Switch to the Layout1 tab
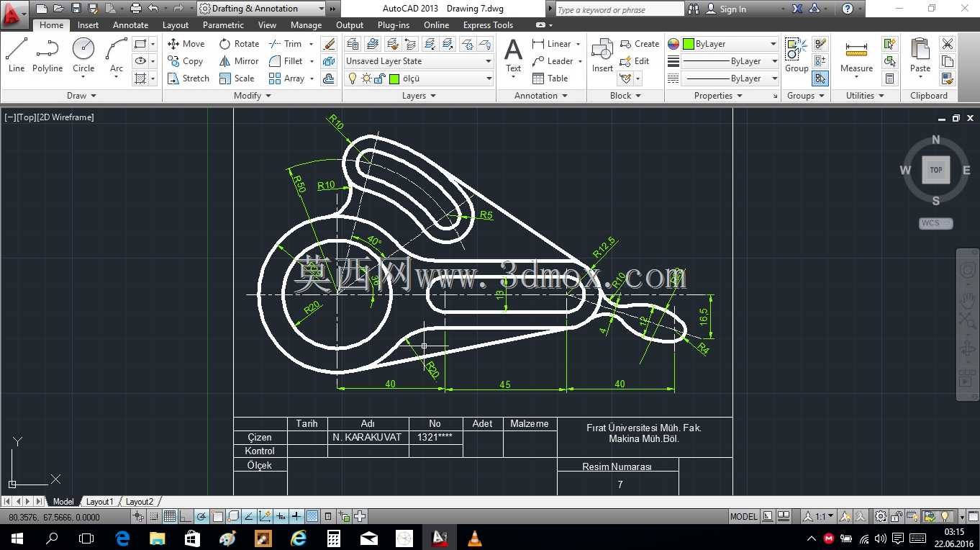The height and width of the screenshot is (550, 980). coord(99,502)
